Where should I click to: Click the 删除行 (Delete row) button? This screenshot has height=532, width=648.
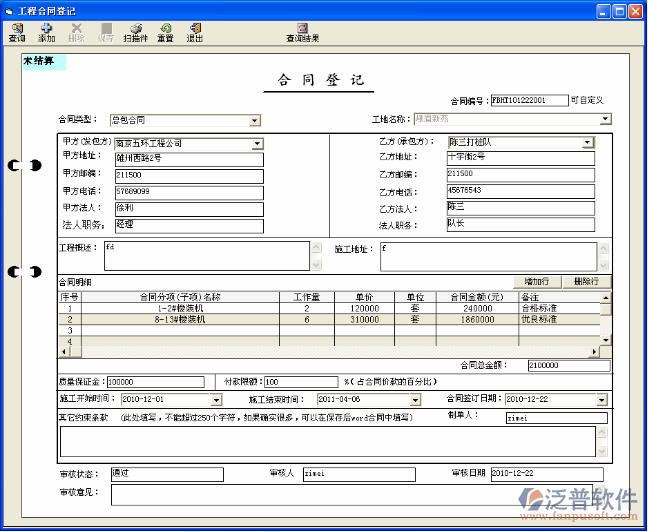[586, 282]
